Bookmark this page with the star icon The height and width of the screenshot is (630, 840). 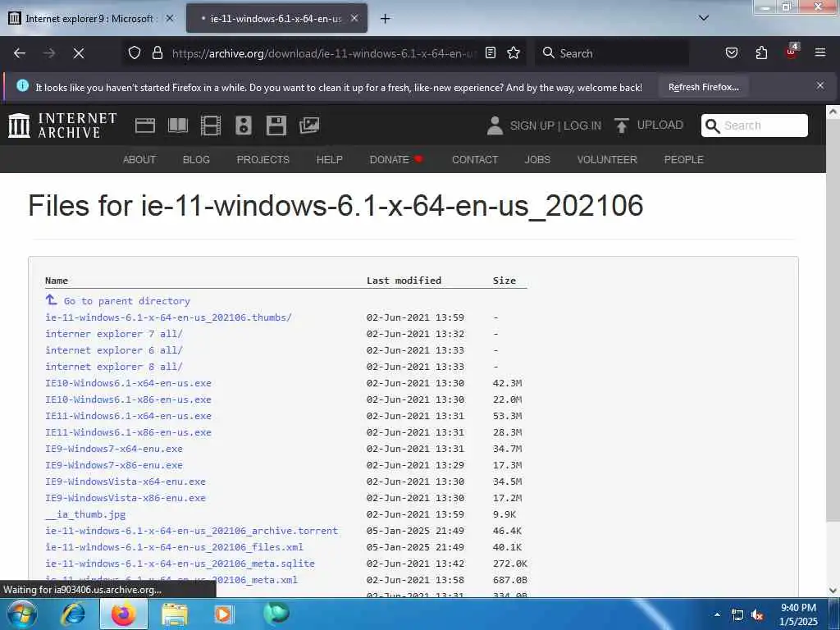tap(514, 52)
